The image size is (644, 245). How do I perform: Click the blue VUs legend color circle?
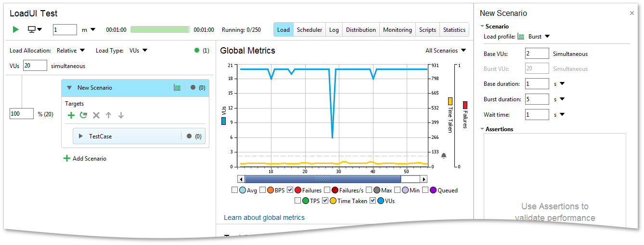coord(381,201)
